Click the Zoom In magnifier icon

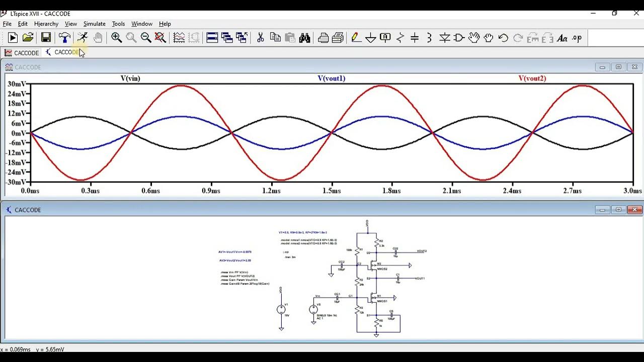(x=117, y=38)
